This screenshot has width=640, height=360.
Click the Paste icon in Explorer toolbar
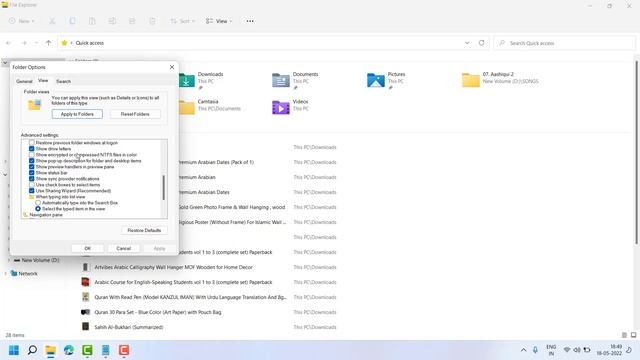pyautogui.click(x=92, y=21)
